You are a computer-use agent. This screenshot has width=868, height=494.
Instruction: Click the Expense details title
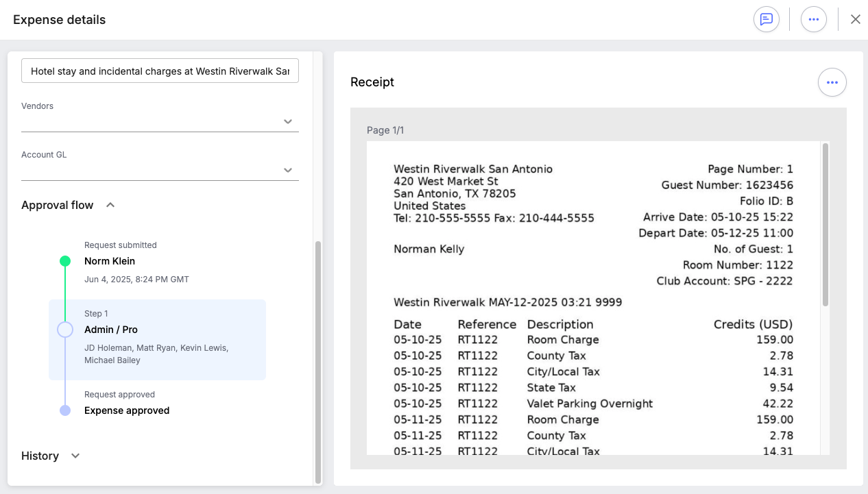click(x=60, y=20)
